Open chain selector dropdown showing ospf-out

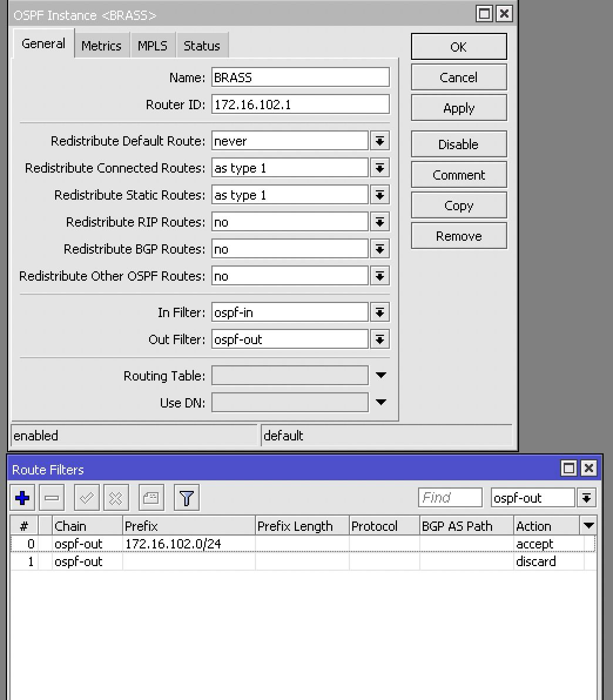[x=587, y=498]
